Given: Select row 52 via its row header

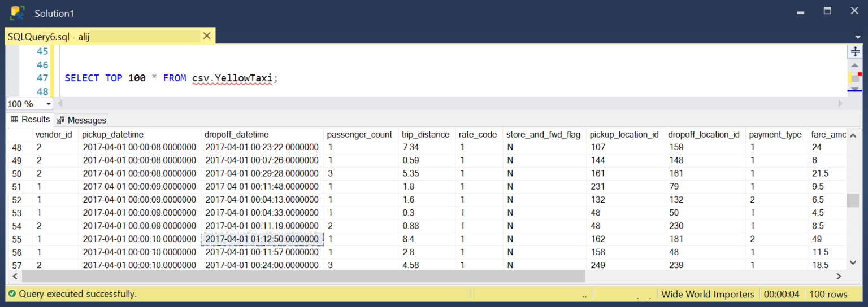Looking at the screenshot, I should (17, 200).
